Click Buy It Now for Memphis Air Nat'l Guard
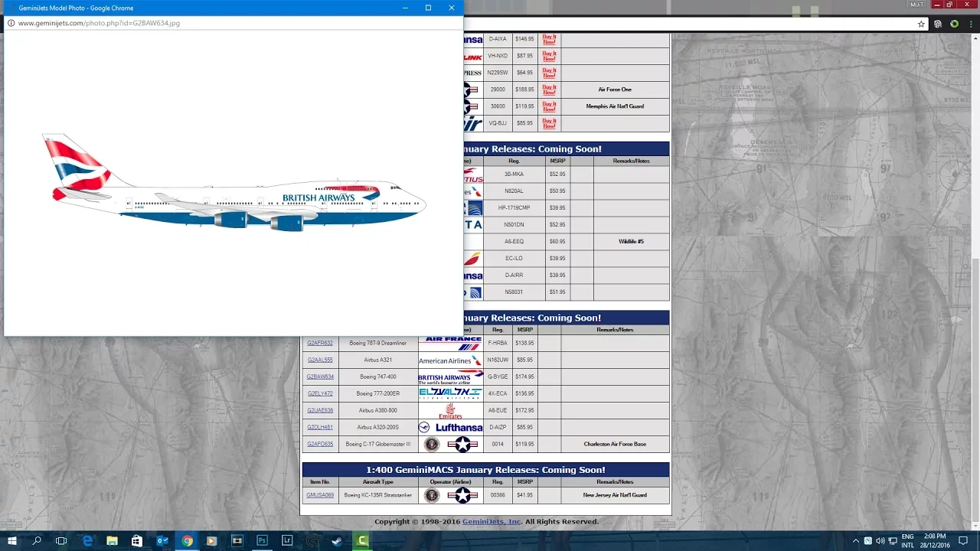The height and width of the screenshot is (551, 980). (x=549, y=106)
